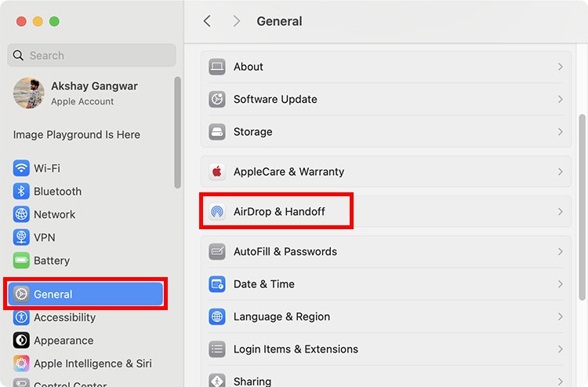Click the account profile photo
The width and height of the screenshot is (588, 387).
coord(29,93)
